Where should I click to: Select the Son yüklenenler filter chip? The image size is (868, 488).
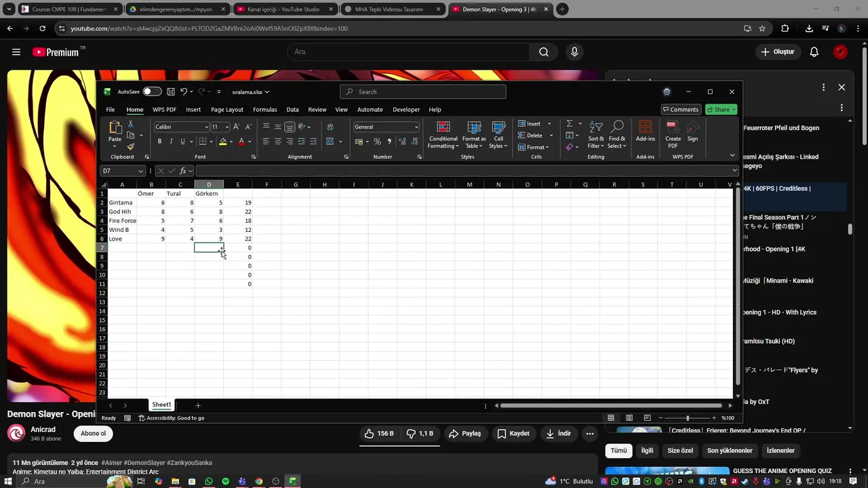730,451
